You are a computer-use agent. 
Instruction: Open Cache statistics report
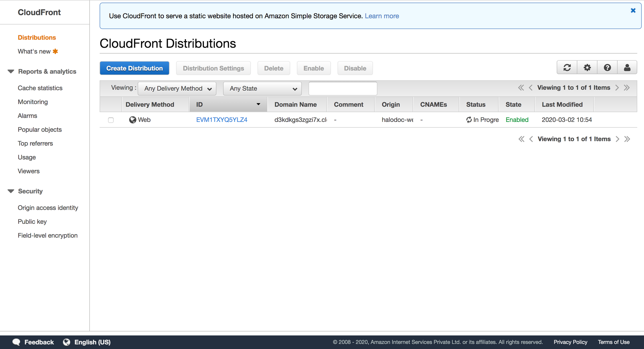(x=40, y=88)
